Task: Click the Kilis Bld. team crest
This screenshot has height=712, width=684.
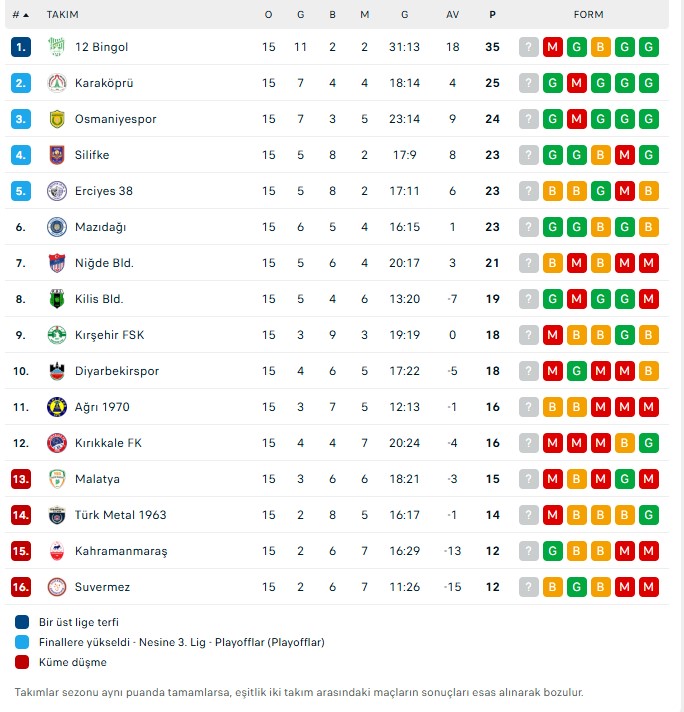Action: (x=56, y=299)
